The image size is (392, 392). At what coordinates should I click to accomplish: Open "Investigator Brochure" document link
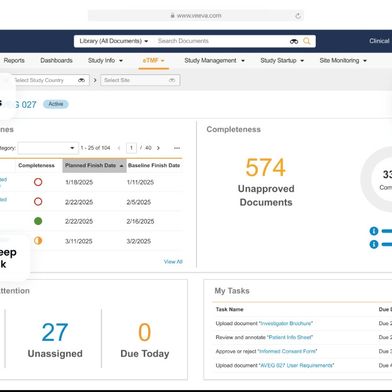point(286,323)
